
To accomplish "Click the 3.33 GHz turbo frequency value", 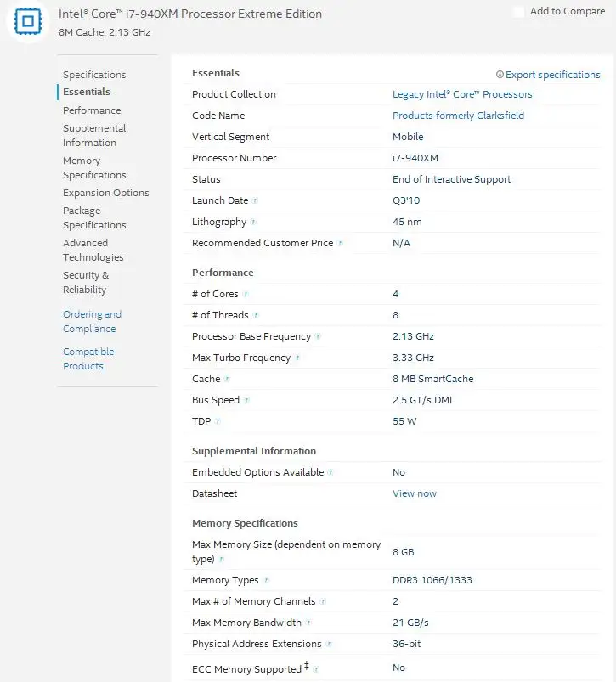I will pyautogui.click(x=413, y=358).
